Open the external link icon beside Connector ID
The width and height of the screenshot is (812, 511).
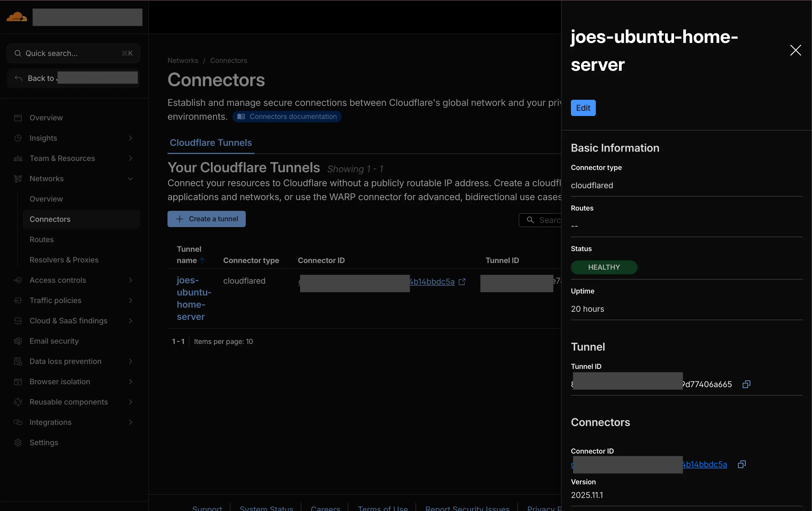(x=462, y=282)
